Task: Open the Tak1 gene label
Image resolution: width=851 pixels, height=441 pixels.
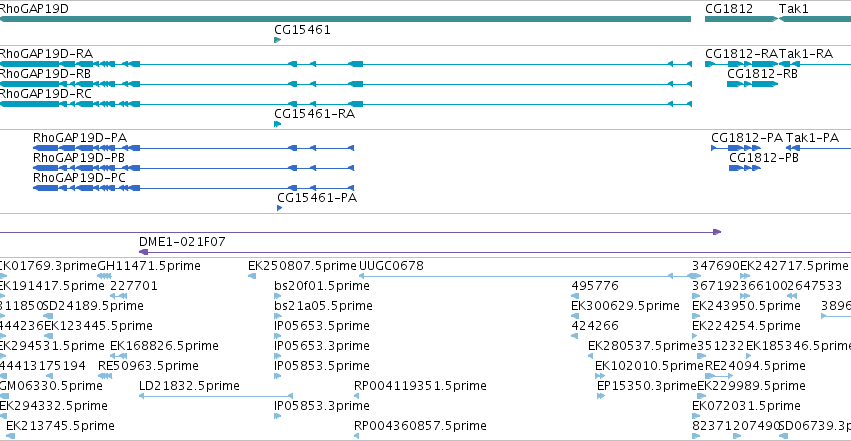Action: click(x=793, y=9)
